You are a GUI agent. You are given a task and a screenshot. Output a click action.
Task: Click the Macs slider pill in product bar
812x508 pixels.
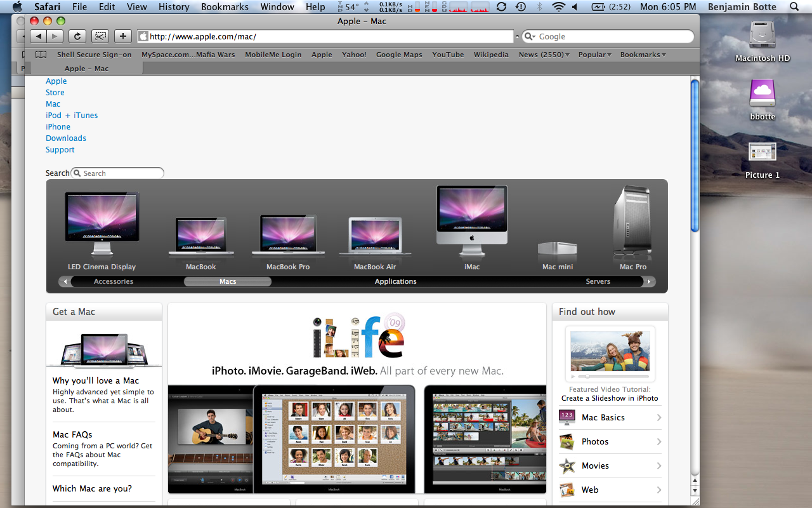228,281
